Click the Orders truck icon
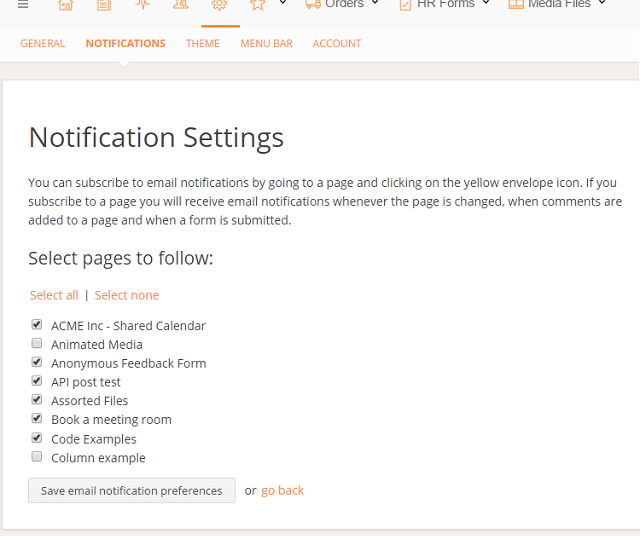640x536 pixels. pyautogui.click(x=313, y=4)
